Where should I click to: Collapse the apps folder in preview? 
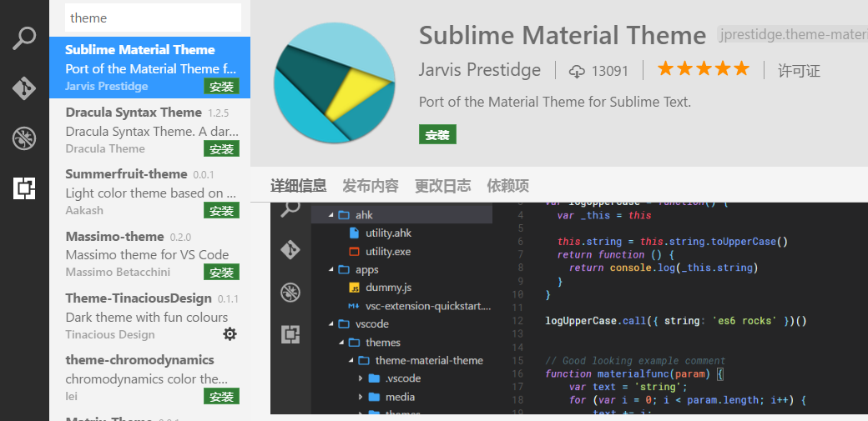331,269
